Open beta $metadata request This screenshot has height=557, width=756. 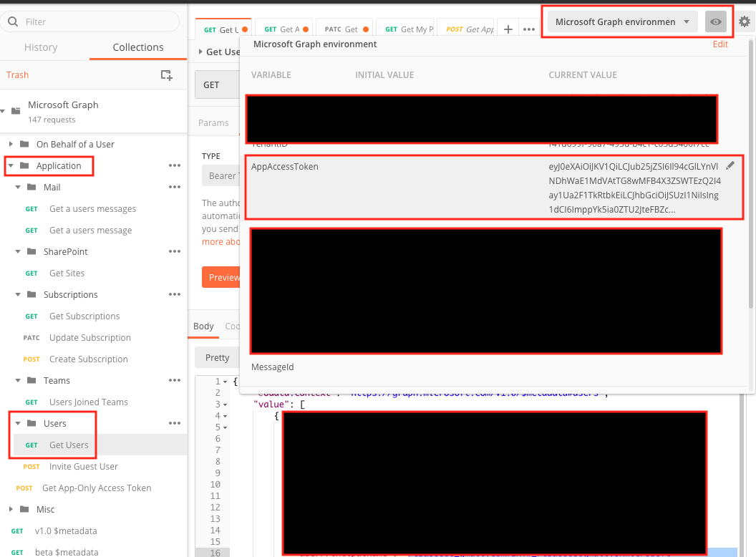click(x=67, y=552)
